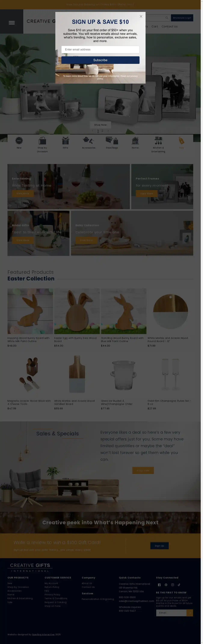Click the Sale tag icon
Screen dimensions: 203x644
click(181, 141)
